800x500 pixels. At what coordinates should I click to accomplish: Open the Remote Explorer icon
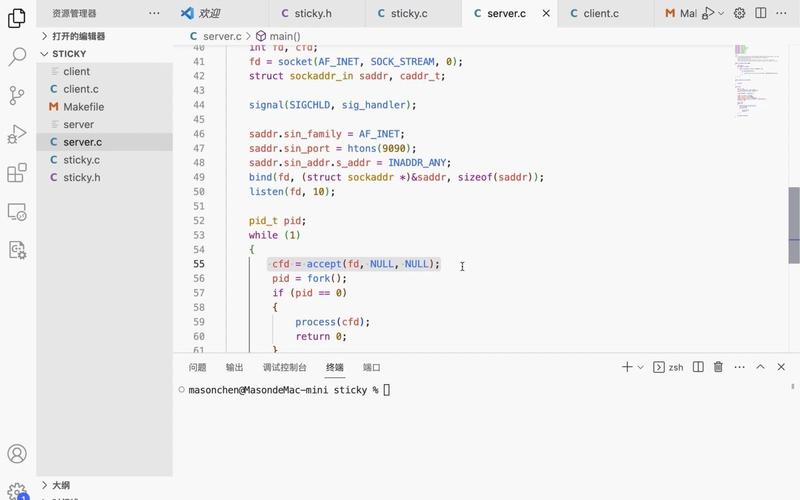click(x=17, y=212)
